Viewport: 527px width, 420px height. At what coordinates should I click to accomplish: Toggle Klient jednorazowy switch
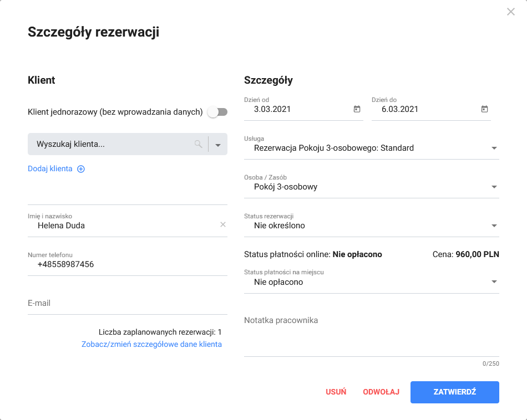[217, 112]
